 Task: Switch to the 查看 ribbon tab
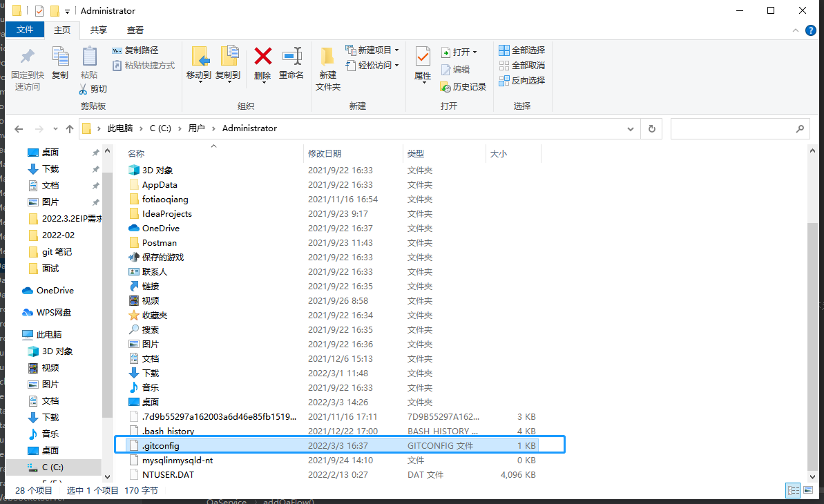[135, 30]
